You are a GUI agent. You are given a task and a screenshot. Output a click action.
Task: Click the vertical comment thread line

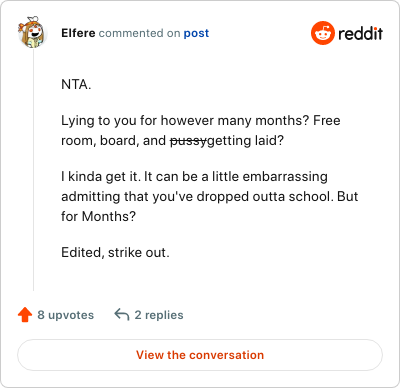33,170
